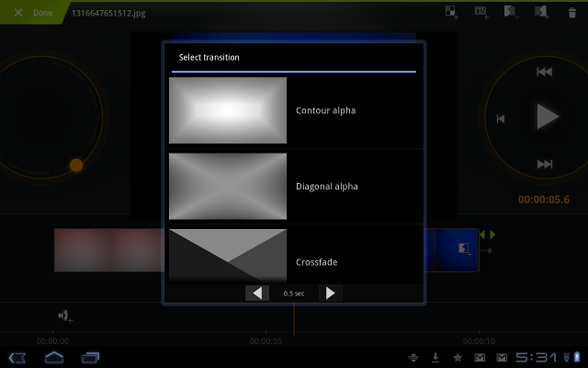The image size is (588, 368).
Task: Click the 0.5 sec duration value
Action: coord(294,293)
